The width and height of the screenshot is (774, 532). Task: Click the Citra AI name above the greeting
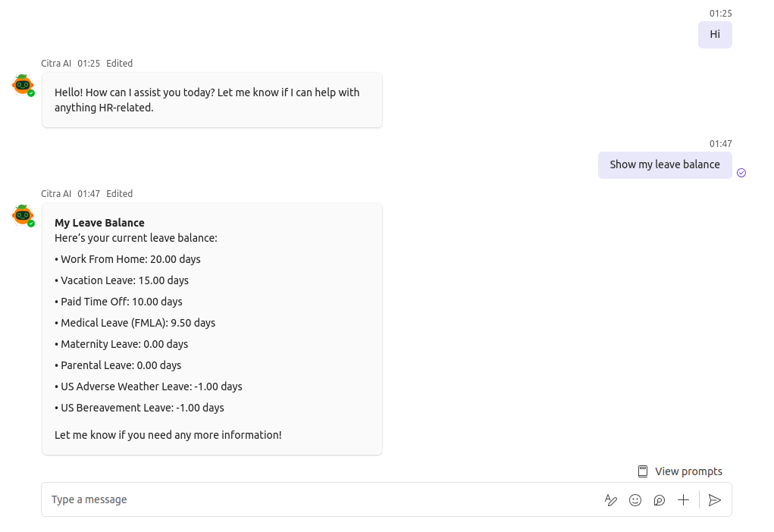pyautogui.click(x=56, y=64)
